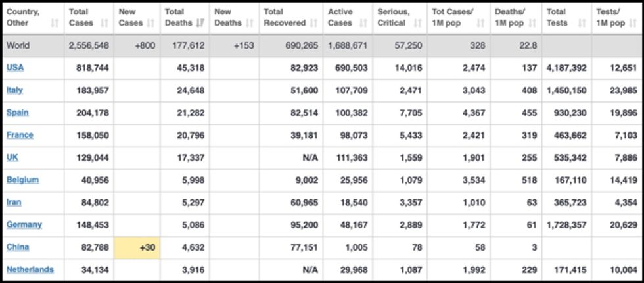The width and height of the screenshot is (644, 283).
Task: Sort by Deaths/1M pop icon
Action: (532, 24)
